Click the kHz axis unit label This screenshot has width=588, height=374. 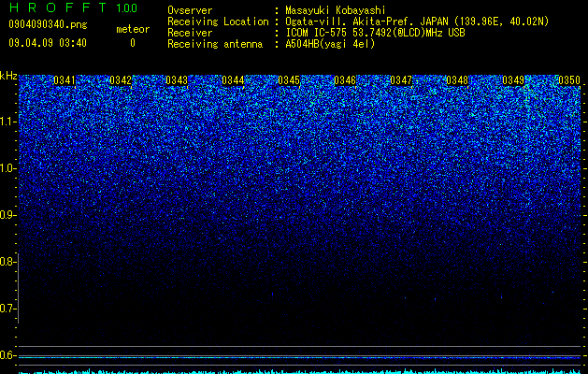[x=8, y=76]
